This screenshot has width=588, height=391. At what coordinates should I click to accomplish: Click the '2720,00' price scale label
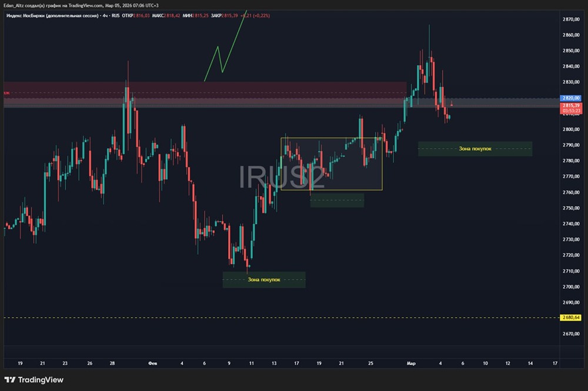(571, 255)
